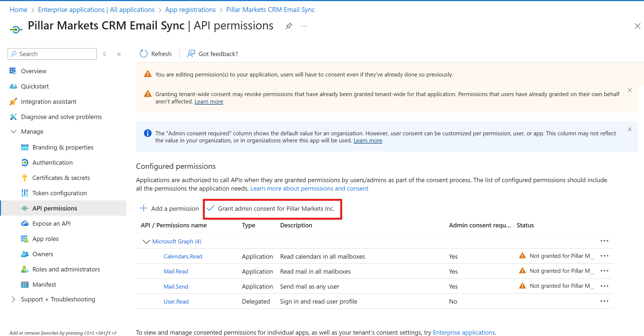Open App registrations breadcrumb
The height and width of the screenshot is (336, 644).
point(190,10)
